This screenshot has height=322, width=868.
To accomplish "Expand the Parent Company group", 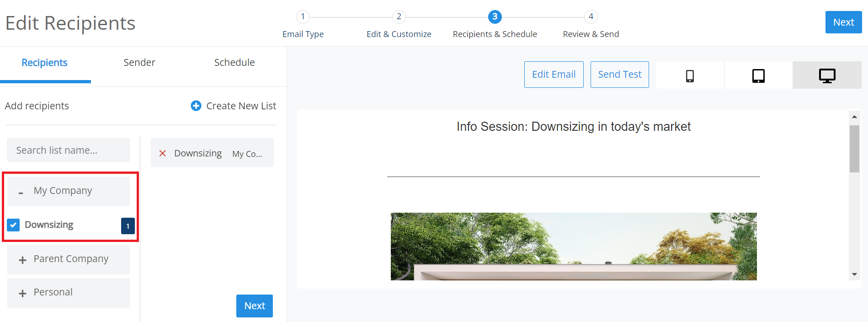I will point(22,260).
